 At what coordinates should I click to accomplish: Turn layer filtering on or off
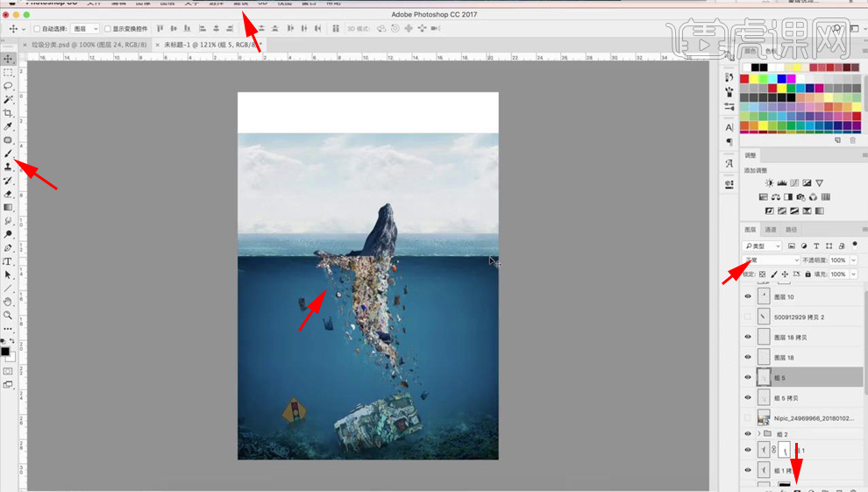[855, 244]
